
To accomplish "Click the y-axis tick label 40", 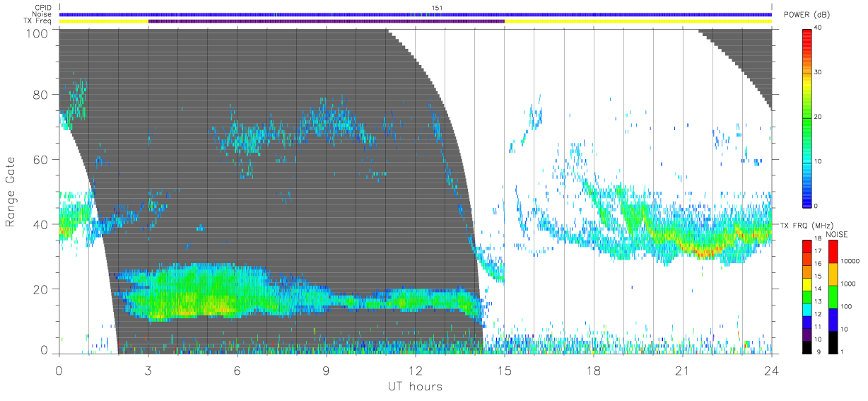I will coord(41,224).
